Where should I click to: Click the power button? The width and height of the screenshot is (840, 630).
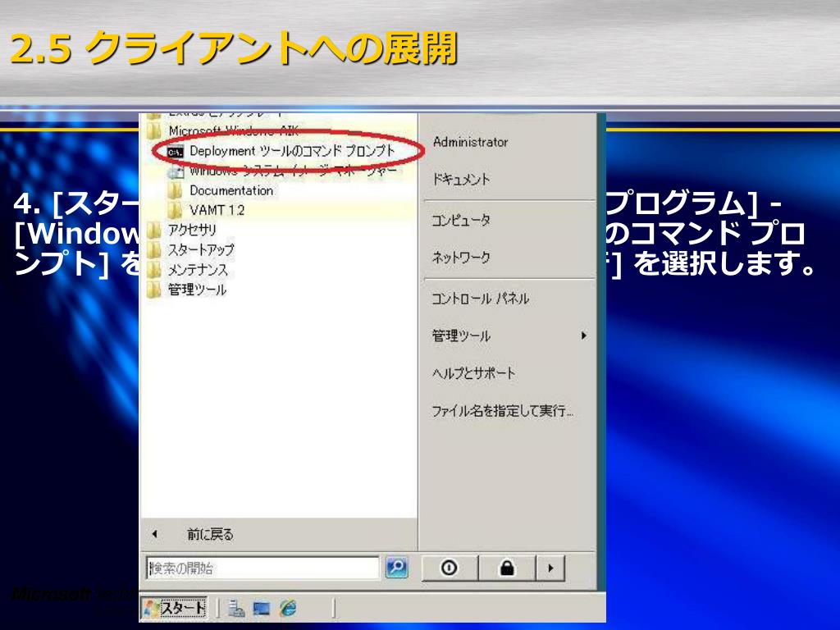(450, 568)
